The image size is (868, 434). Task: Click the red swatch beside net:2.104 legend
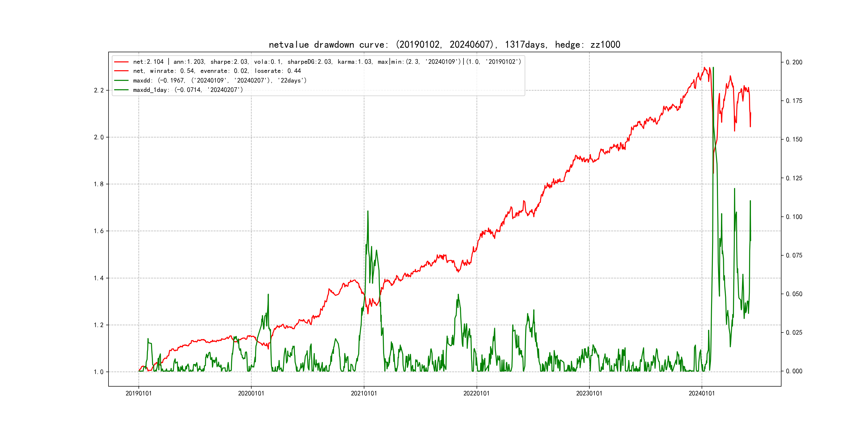tap(121, 62)
